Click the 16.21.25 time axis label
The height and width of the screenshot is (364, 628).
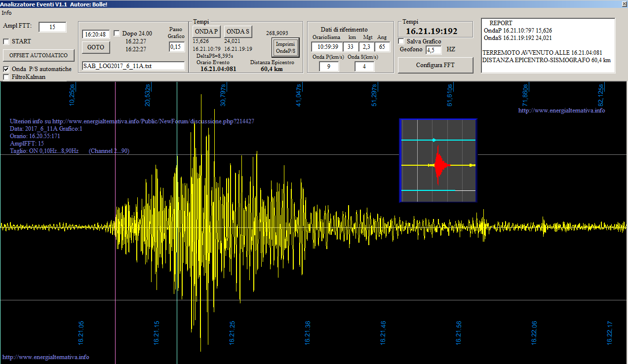(232, 333)
